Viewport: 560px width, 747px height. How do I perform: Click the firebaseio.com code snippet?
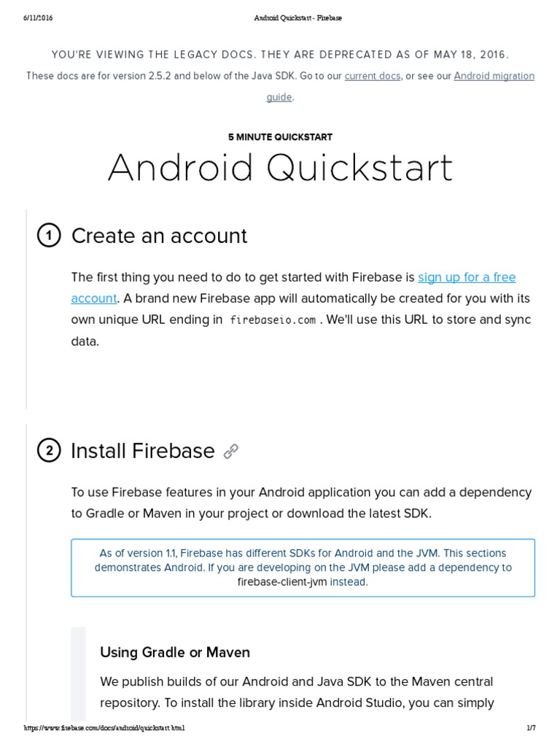(273, 320)
